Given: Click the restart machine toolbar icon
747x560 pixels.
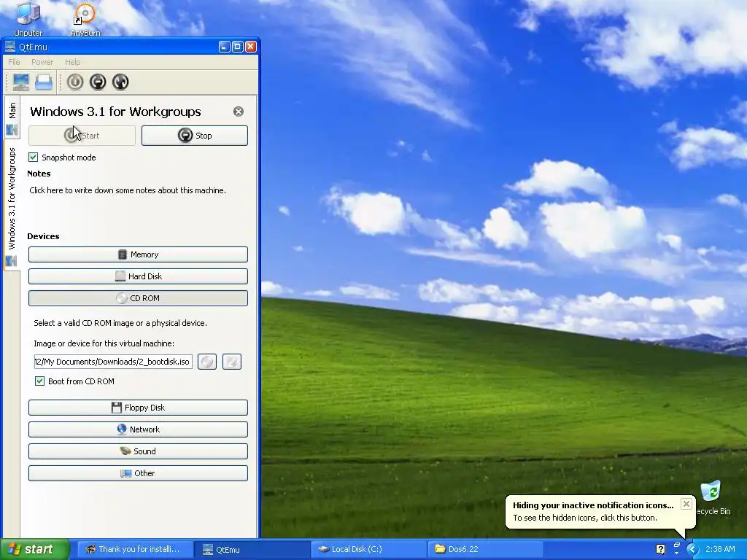Looking at the screenshot, I should pyautogui.click(x=120, y=82).
